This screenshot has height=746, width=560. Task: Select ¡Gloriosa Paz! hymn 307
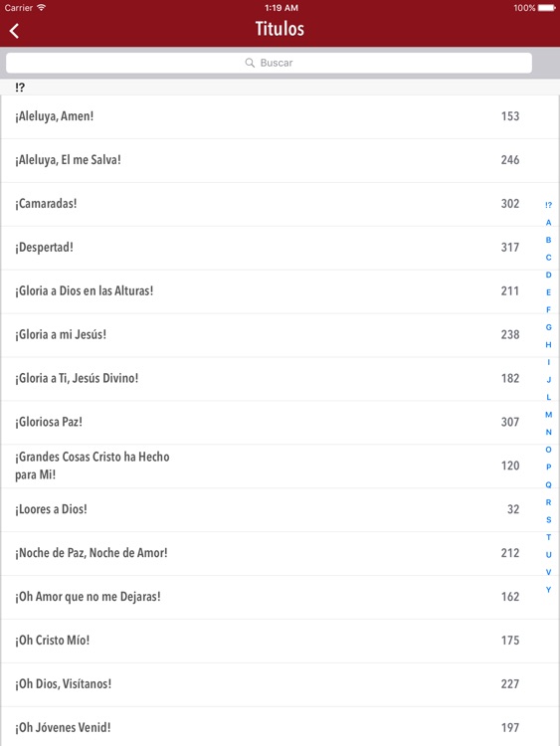[x=280, y=423]
